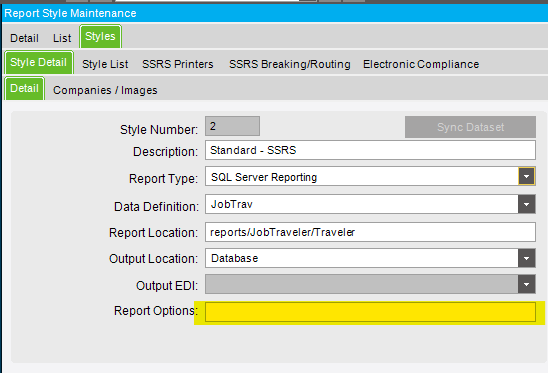Click the Report Location field
The height and width of the screenshot is (373, 548).
coord(370,232)
